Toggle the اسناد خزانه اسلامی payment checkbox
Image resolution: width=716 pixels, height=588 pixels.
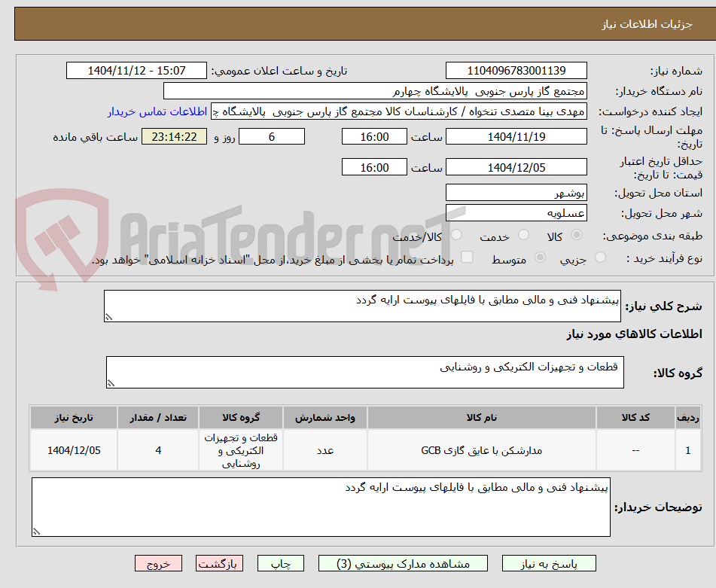click(467, 257)
